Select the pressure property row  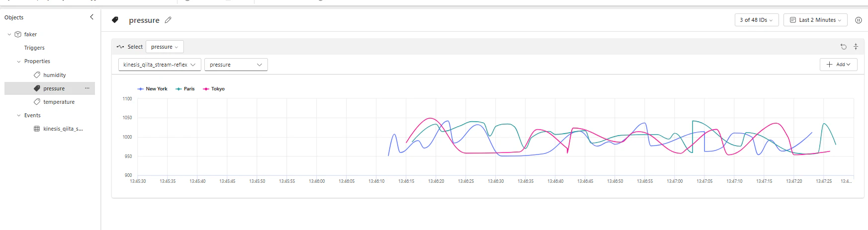50,88
